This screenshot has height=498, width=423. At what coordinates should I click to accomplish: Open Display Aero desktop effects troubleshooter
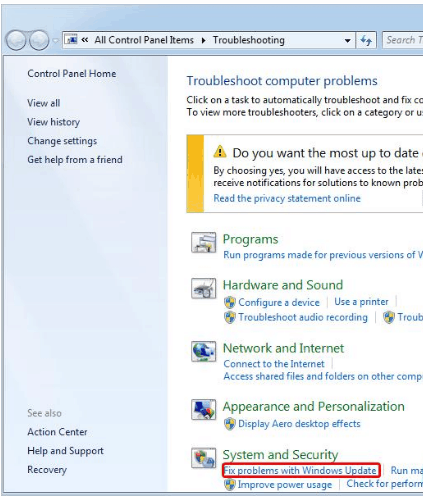[x=299, y=424]
